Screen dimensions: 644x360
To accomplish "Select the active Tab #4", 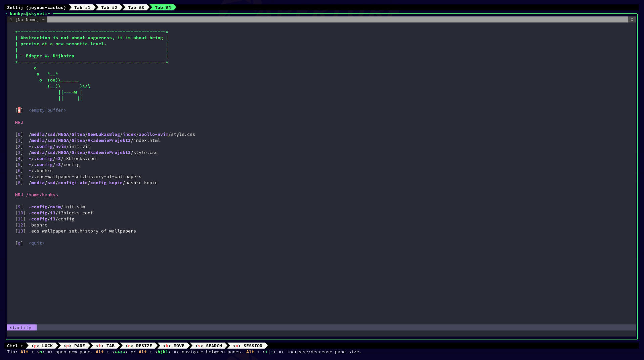I will pyautogui.click(x=163, y=7).
